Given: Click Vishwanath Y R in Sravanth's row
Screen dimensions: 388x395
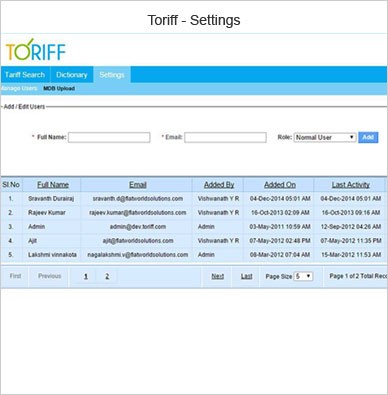Looking at the screenshot, I should pyautogui.click(x=218, y=199).
